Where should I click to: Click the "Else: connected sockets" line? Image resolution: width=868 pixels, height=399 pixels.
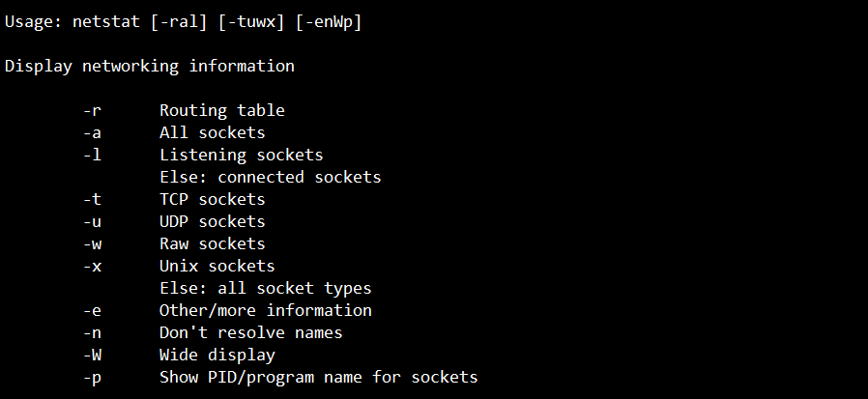click(x=270, y=178)
